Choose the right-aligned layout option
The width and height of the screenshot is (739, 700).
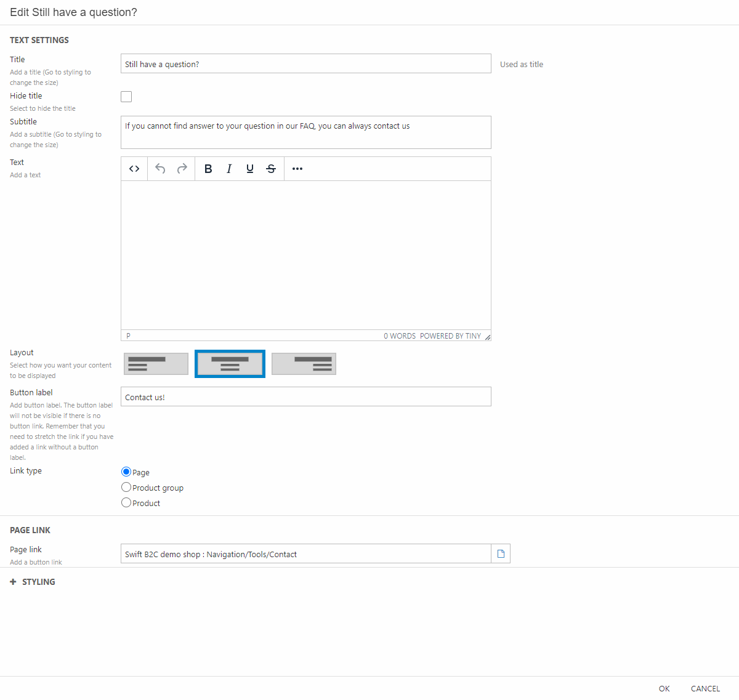(304, 364)
